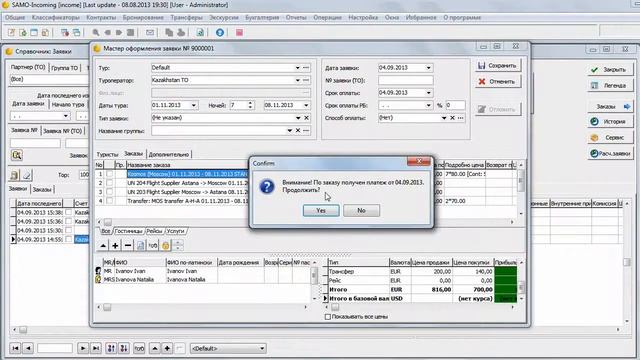This screenshot has width=640, height=360.
Task: Click the pink square icon in main toolbar
Action: 239,33
